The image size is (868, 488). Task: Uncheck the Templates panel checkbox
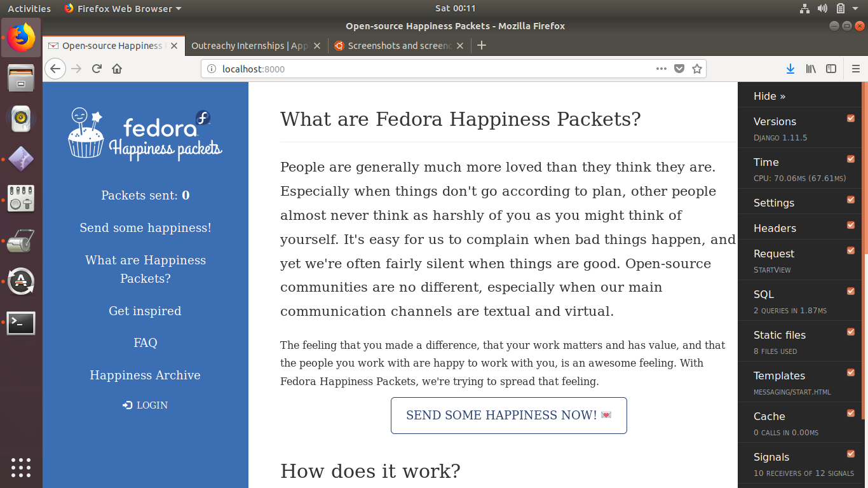coord(851,372)
